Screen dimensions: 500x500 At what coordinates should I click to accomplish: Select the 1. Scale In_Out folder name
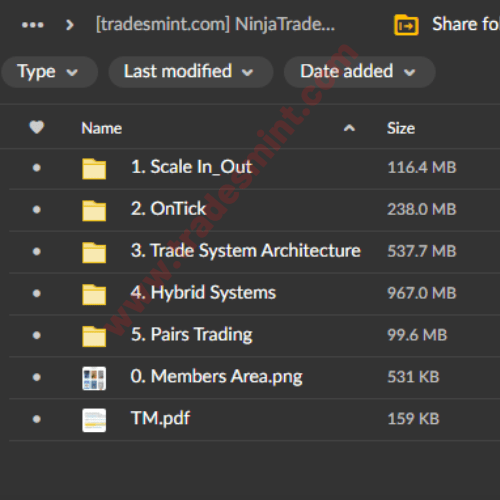(191, 167)
